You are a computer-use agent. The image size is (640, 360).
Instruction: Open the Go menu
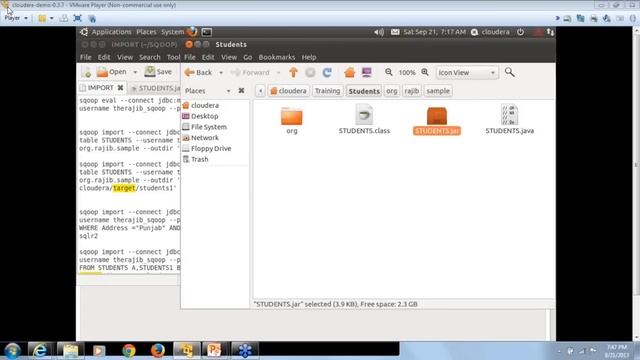248,57
